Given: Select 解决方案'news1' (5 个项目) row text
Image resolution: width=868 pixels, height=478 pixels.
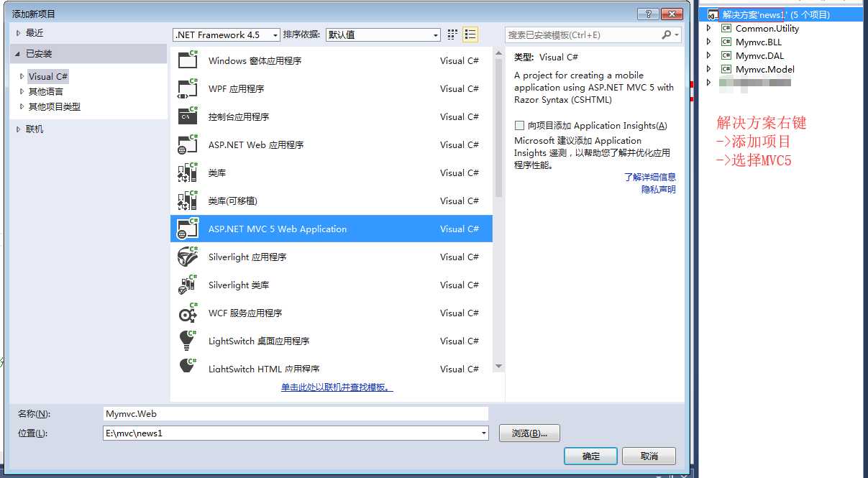Looking at the screenshot, I should coord(776,14).
